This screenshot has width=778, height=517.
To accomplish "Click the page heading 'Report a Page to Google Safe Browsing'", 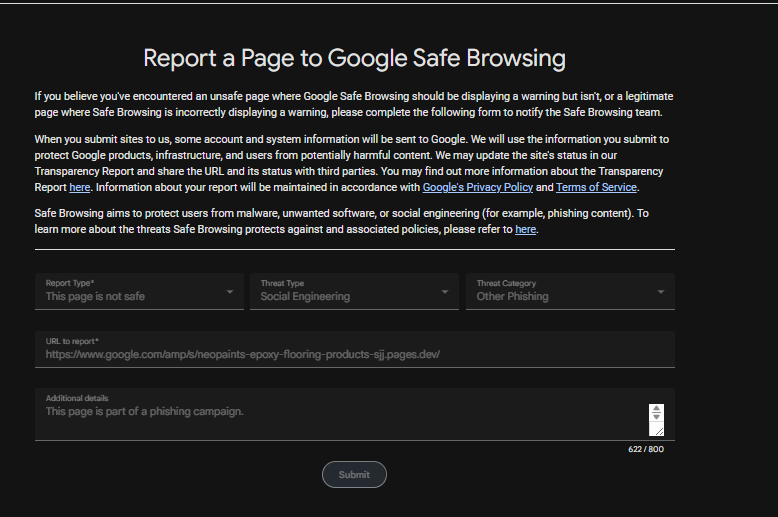I will [x=354, y=58].
